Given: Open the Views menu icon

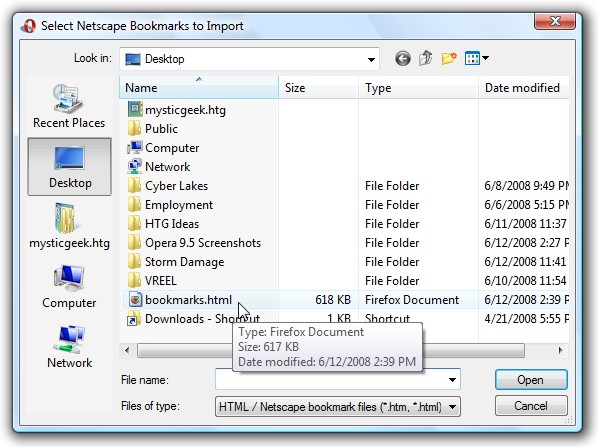Looking at the screenshot, I should tap(472, 58).
